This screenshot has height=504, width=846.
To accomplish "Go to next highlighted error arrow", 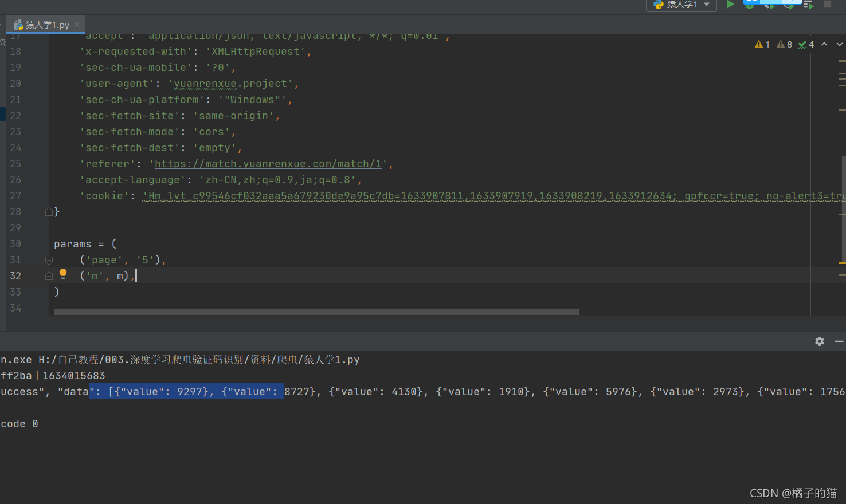I will (840, 44).
